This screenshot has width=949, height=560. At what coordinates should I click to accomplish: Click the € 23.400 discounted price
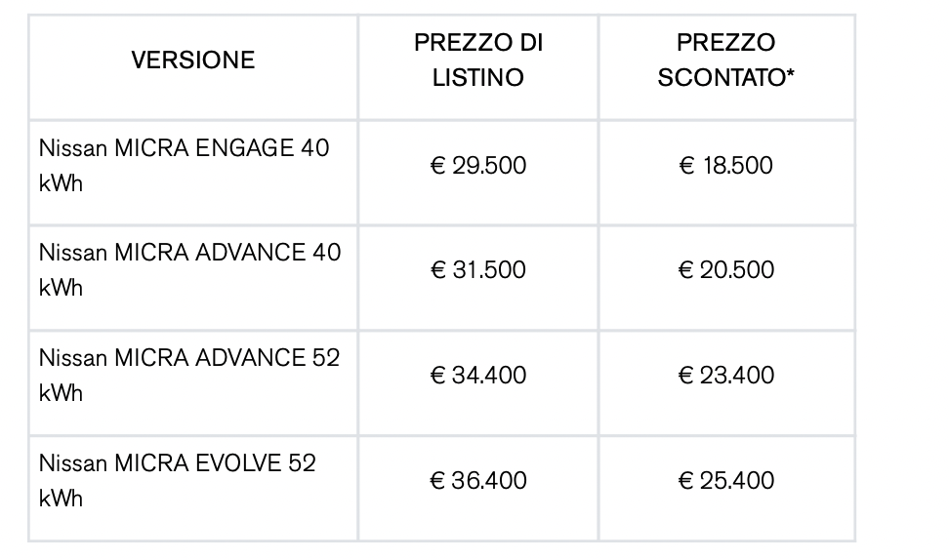(x=725, y=376)
